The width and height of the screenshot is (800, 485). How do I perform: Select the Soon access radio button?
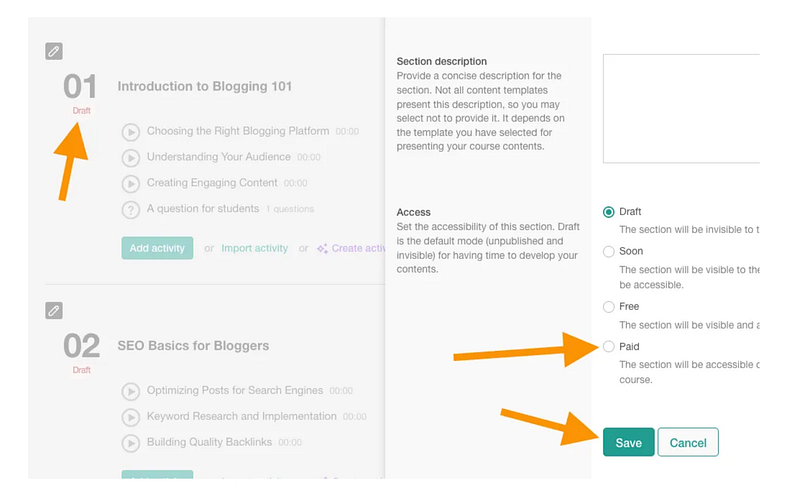(608, 251)
